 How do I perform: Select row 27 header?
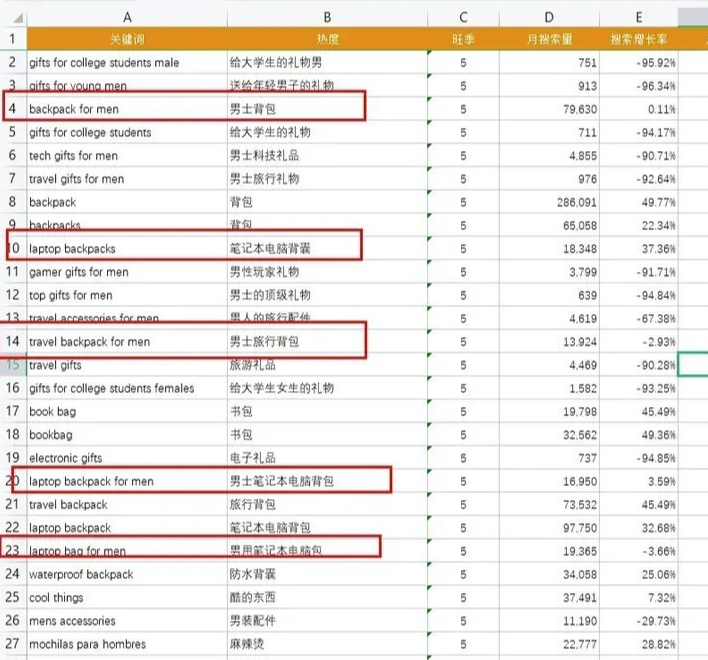point(13,644)
